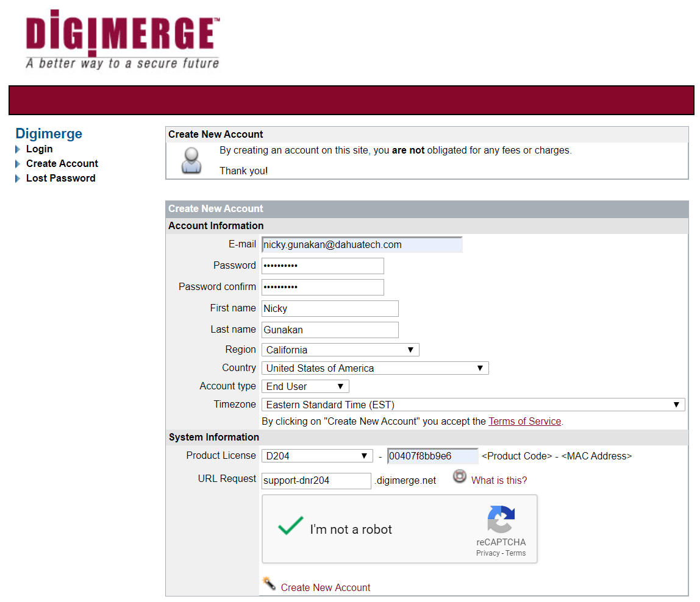
Task: Click the Thank you! text
Action: [x=244, y=171]
